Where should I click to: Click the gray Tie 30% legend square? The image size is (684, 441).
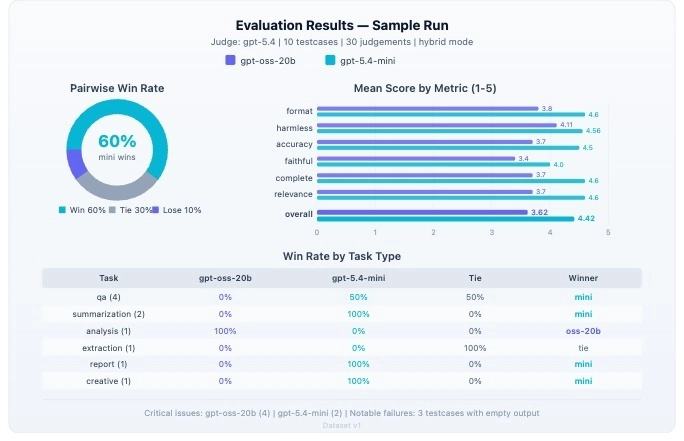click(113, 210)
